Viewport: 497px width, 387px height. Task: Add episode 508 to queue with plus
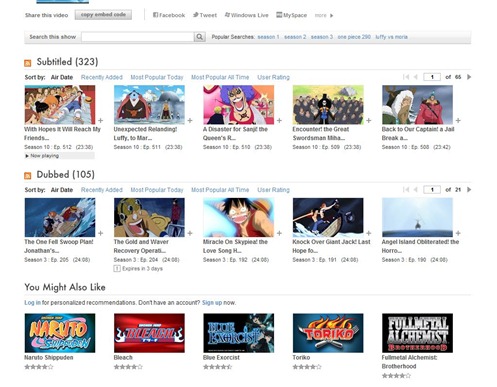click(458, 120)
